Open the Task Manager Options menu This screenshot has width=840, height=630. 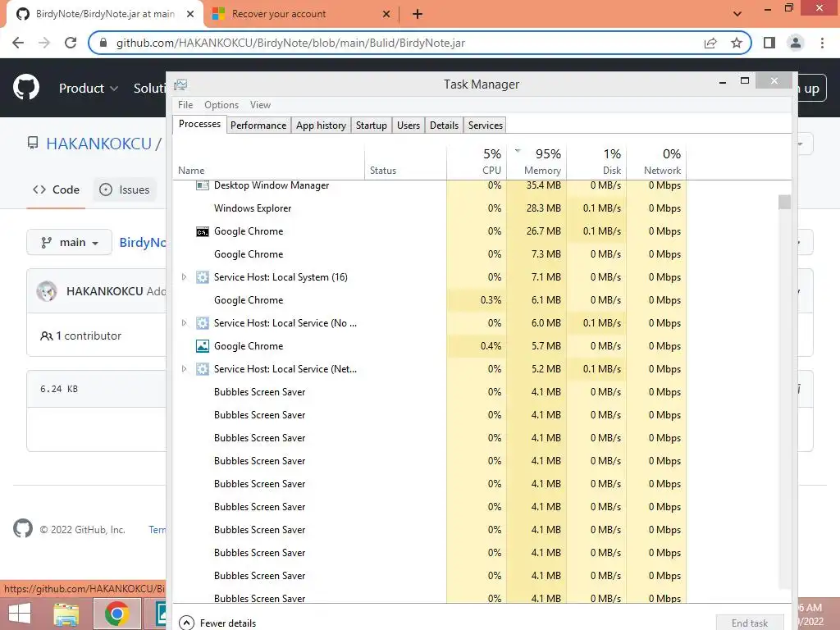pyautogui.click(x=221, y=105)
